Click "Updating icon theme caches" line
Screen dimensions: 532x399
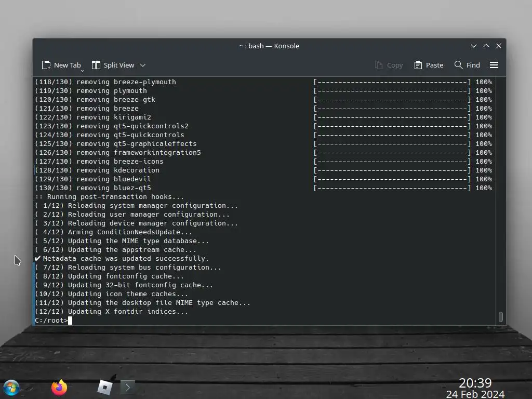111,294
